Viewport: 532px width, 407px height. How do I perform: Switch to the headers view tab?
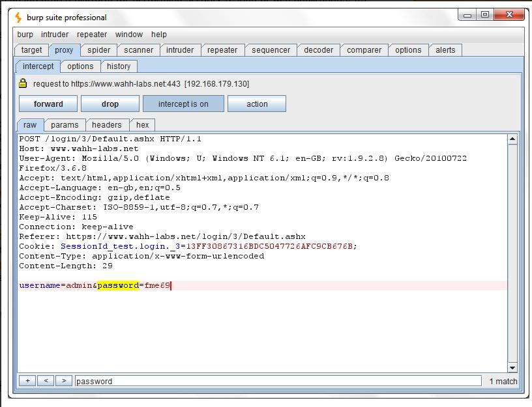tap(106, 125)
